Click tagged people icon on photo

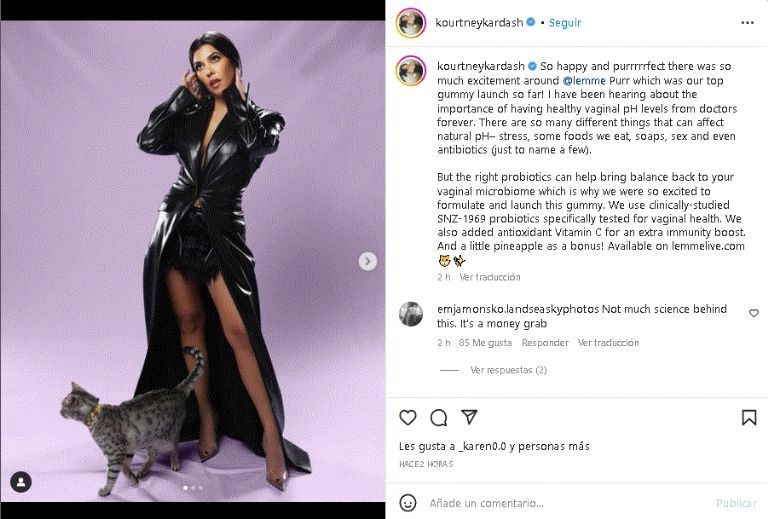pos(20,482)
